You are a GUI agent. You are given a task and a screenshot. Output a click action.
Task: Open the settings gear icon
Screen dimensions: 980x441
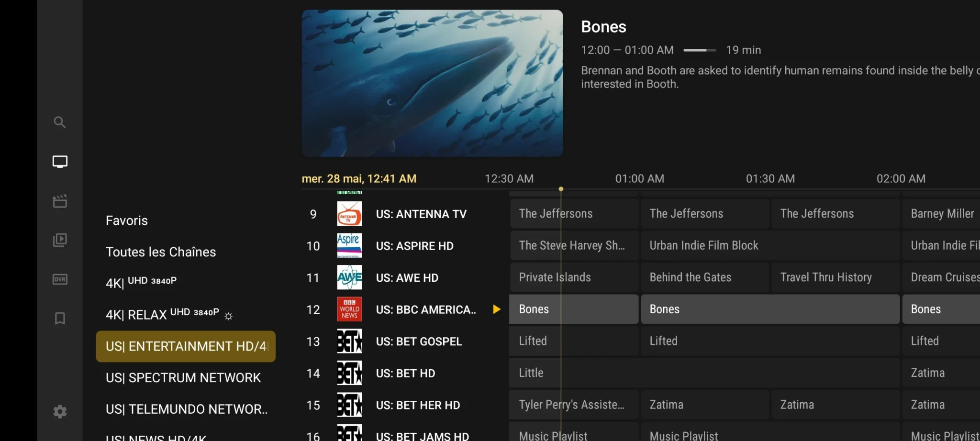click(60, 411)
